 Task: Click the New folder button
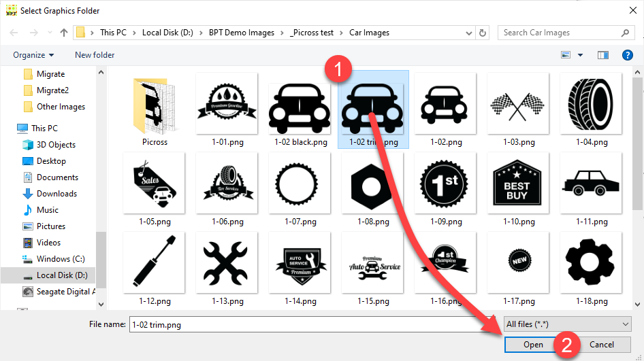pyautogui.click(x=95, y=55)
